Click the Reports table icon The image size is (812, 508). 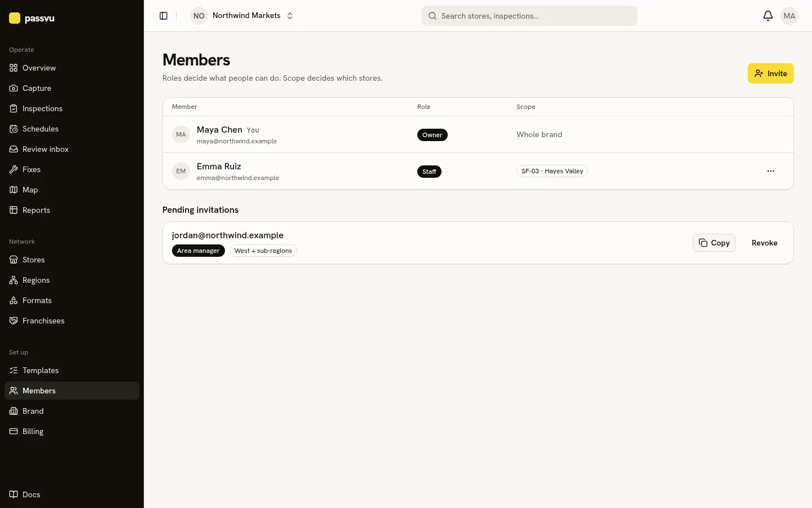coord(14,210)
